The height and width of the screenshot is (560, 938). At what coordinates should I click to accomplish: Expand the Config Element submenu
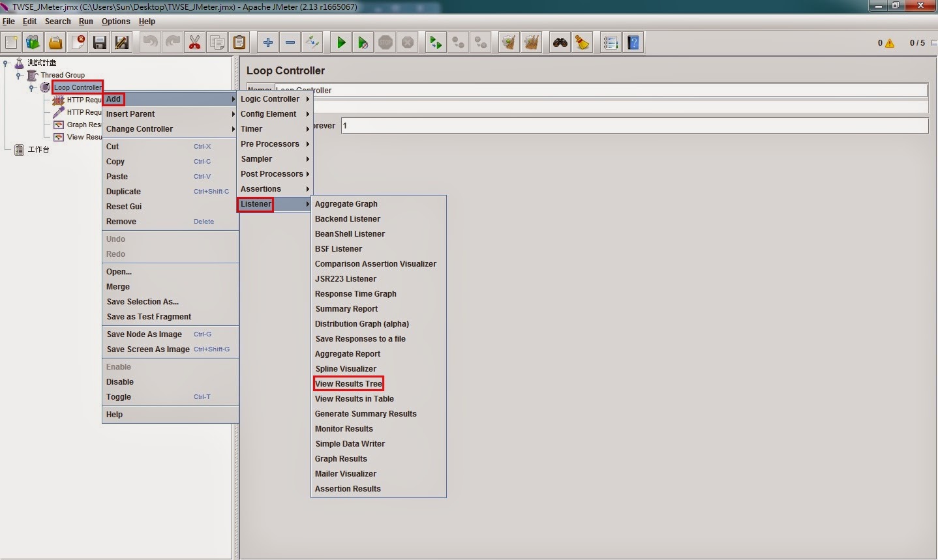275,114
